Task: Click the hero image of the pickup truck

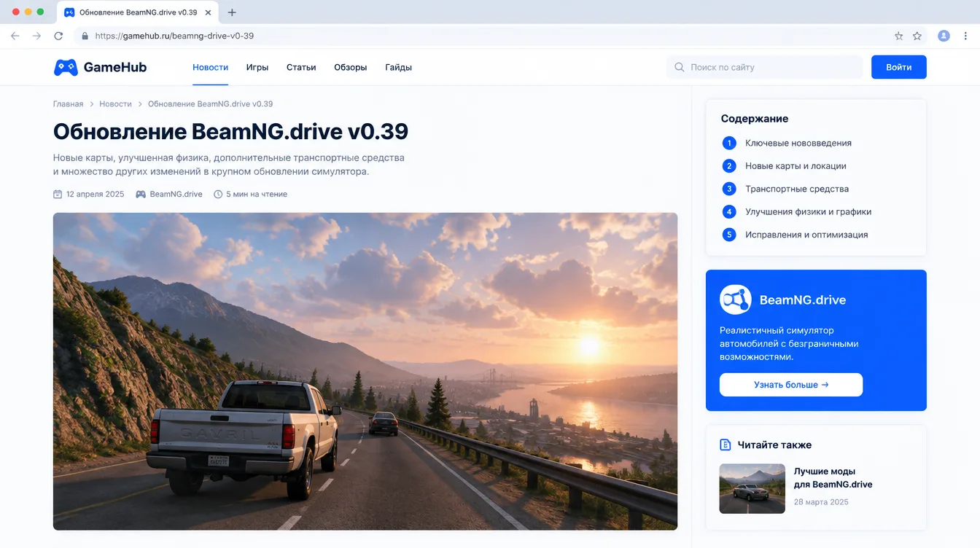Action: (x=365, y=372)
